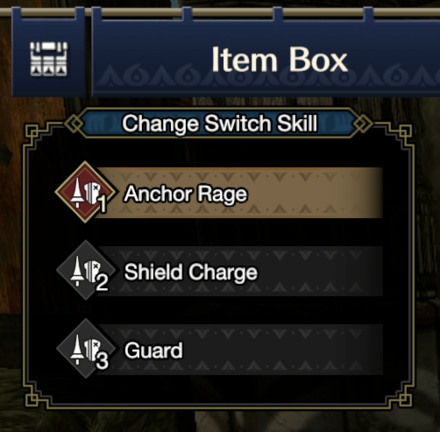The image size is (440, 432).
Task: Switch to the Shield Charge skill
Action: 191,272
